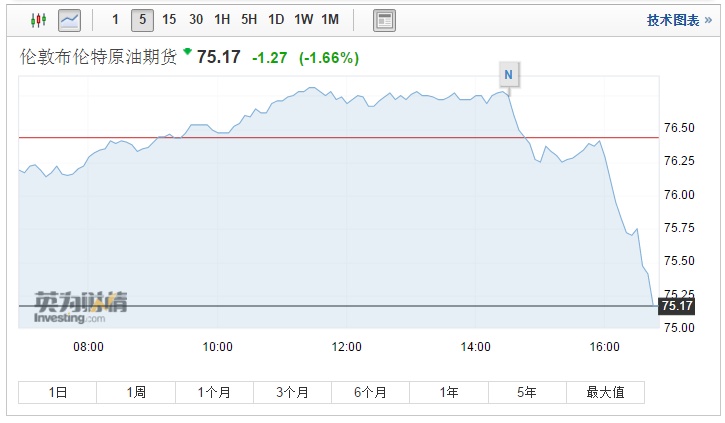Toggle the 5-minute interval
The height and width of the screenshot is (423, 725).
point(141,20)
